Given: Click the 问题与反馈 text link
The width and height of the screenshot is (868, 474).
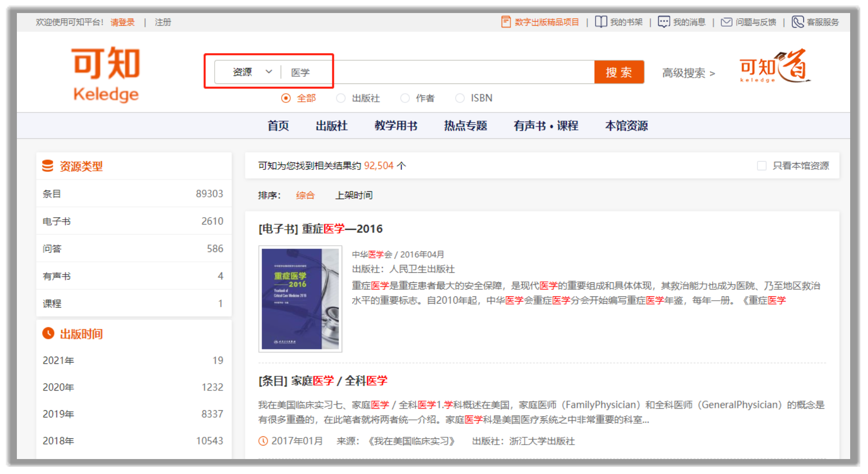Looking at the screenshot, I should point(756,22).
